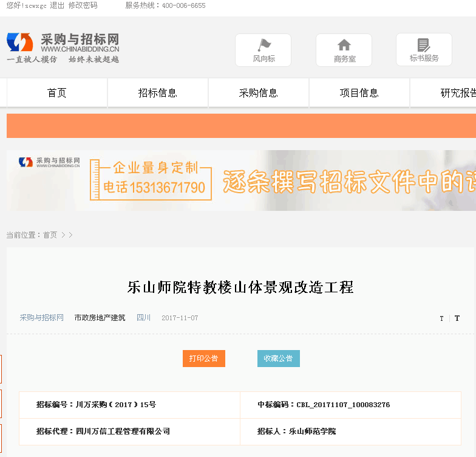Decrease font size with the small T

(441, 318)
